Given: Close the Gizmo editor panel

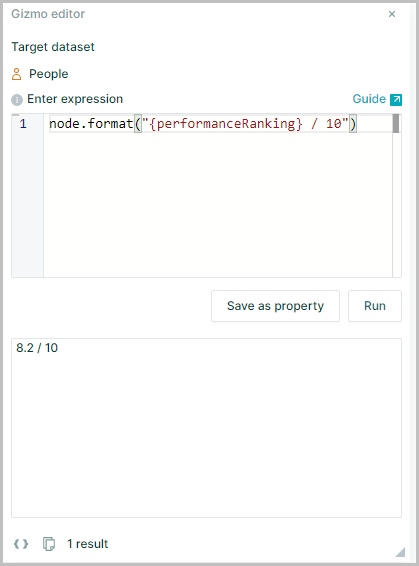Looking at the screenshot, I should coord(392,14).
